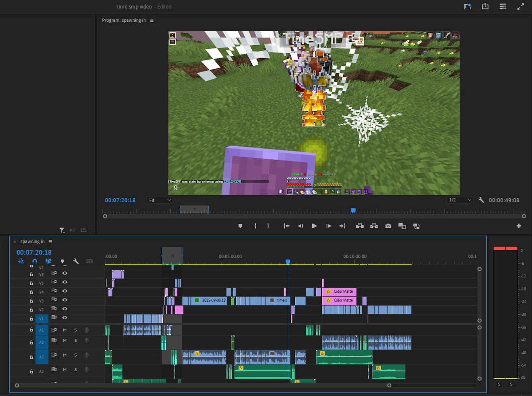532x396 pixels.
Task: Open the Workspaces menu icon
Action: (x=503, y=6)
